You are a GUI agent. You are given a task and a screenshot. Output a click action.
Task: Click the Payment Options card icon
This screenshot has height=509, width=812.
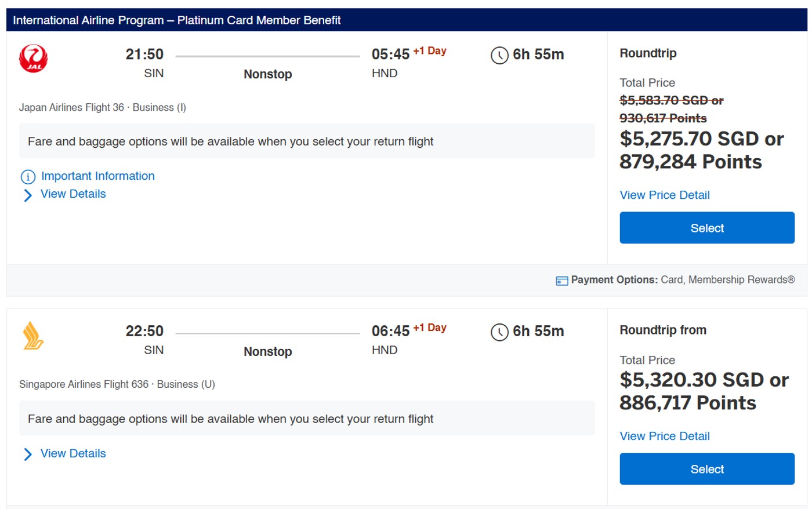(x=561, y=281)
